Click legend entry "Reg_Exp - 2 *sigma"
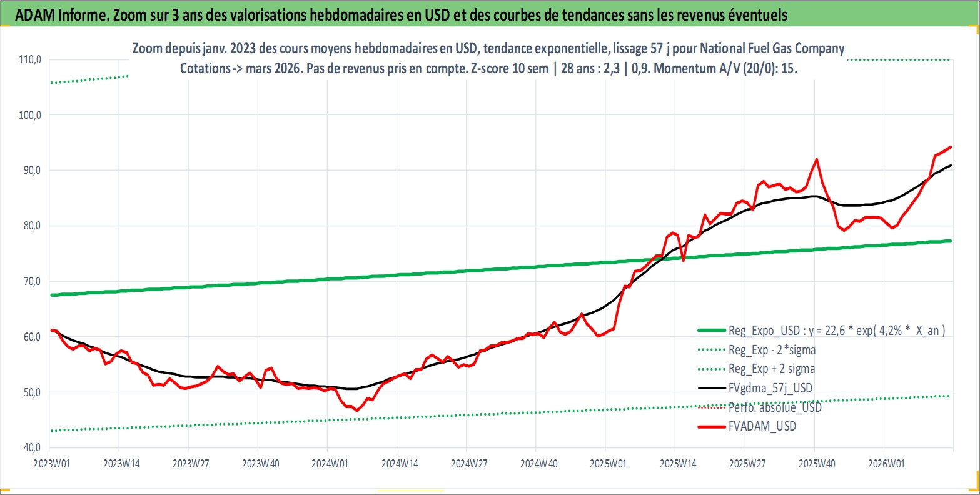980x495 pixels. 757,350
